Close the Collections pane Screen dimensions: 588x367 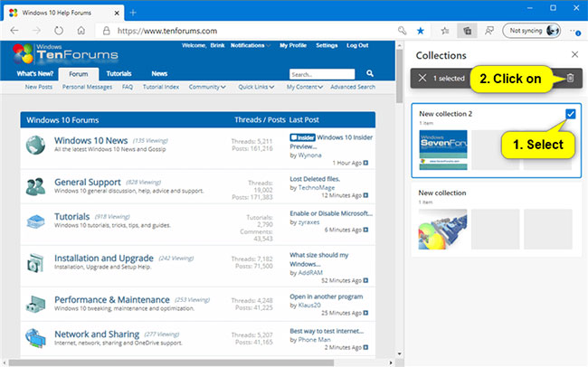point(574,55)
